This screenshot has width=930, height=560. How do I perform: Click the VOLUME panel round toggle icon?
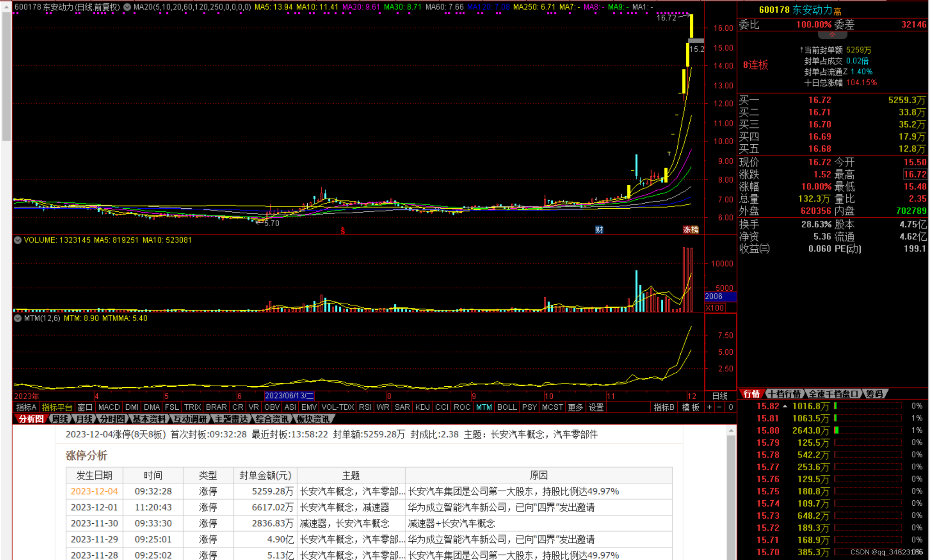pyautogui.click(x=17, y=240)
